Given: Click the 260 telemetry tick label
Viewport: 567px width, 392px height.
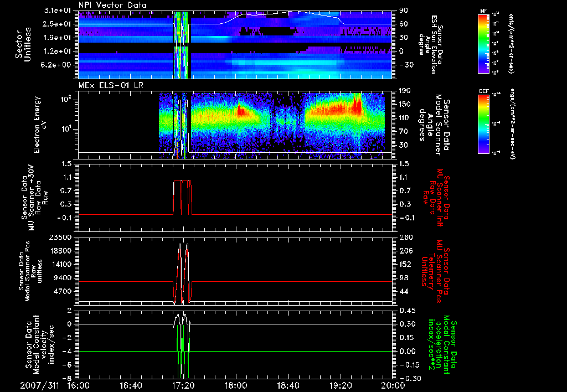Looking at the screenshot, I should (x=405, y=238).
